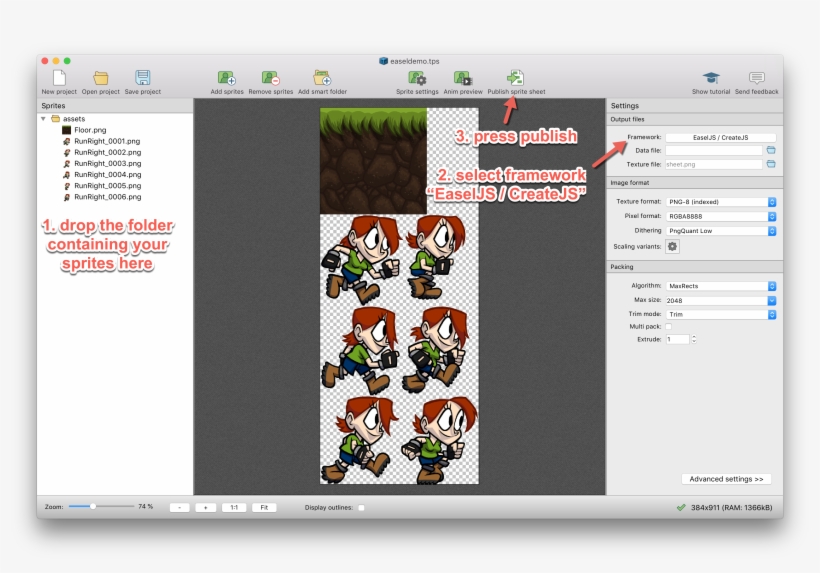Image resolution: width=820 pixels, height=573 pixels.
Task: Open a project via Open project icon
Action: (100, 78)
